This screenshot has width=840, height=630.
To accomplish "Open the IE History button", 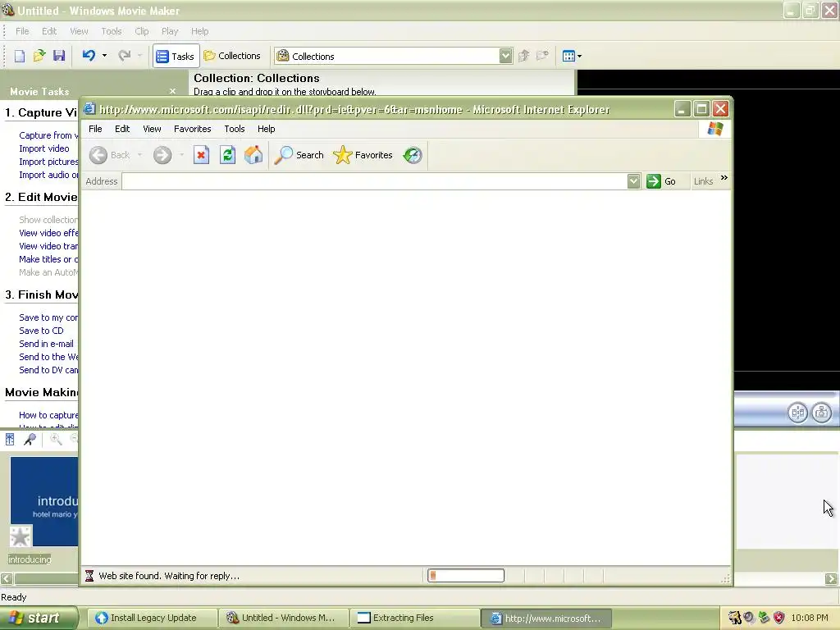I will [413, 155].
